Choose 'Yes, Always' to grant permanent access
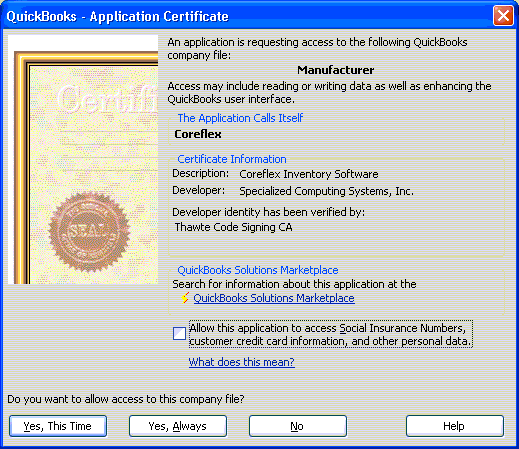Image resolution: width=519 pixels, height=449 pixels. coord(178,426)
